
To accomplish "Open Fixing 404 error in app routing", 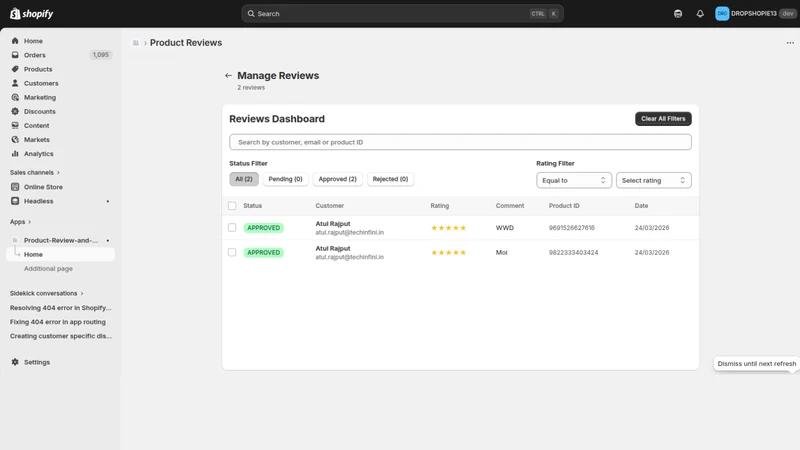I will click(58, 322).
